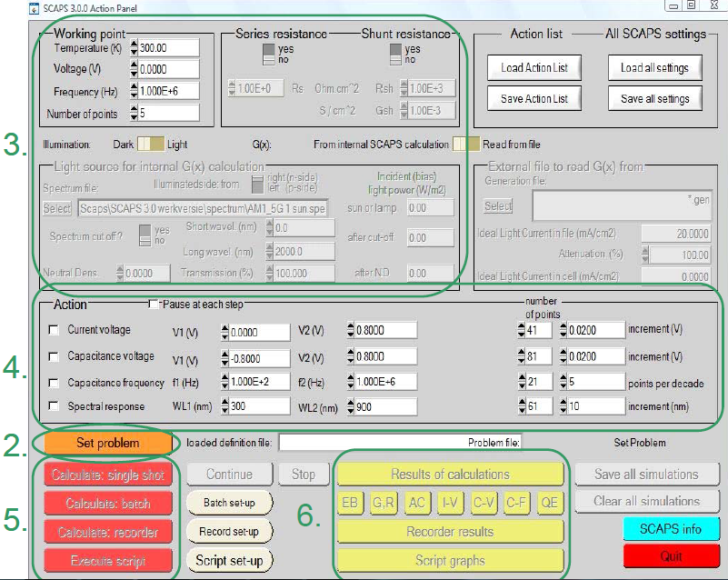Show the C-F curve results
728x580 pixels.
click(516, 502)
